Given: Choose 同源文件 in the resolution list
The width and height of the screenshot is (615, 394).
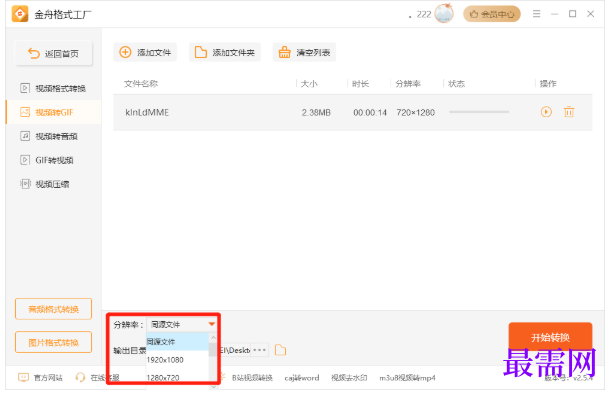Looking at the screenshot, I should point(178,341).
